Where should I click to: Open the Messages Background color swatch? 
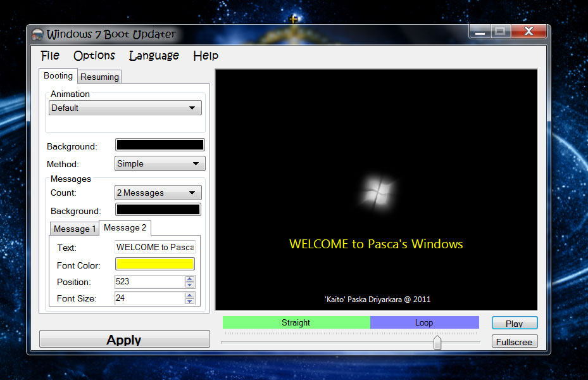click(158, 210)
